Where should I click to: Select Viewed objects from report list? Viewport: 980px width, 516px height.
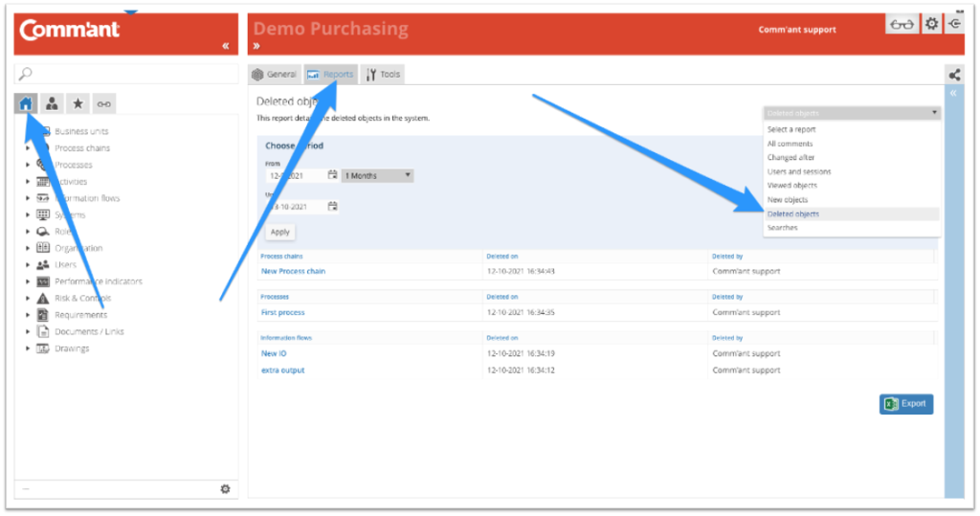(792, 186)
